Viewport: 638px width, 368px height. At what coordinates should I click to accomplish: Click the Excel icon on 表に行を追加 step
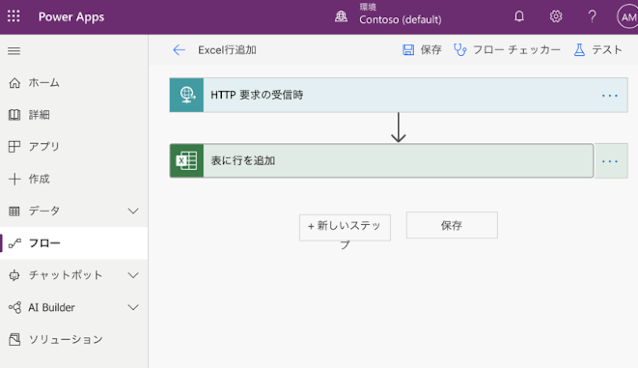tap(187, 161)
